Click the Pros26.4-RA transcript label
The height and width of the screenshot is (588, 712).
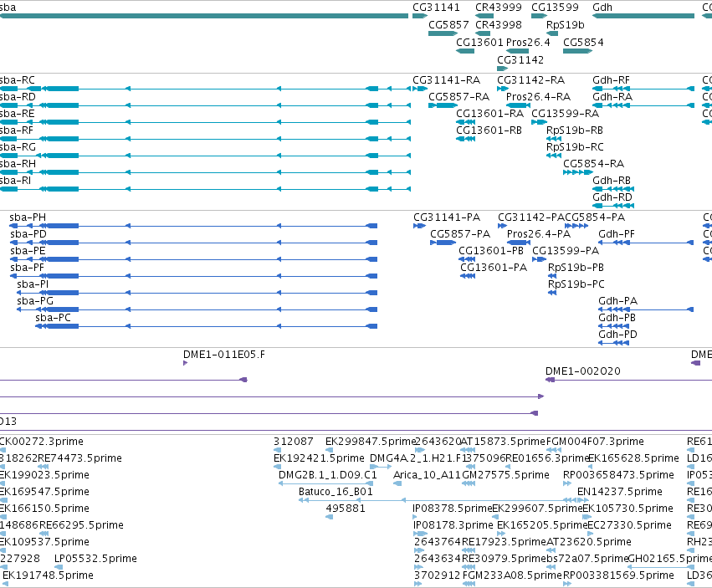538,97
